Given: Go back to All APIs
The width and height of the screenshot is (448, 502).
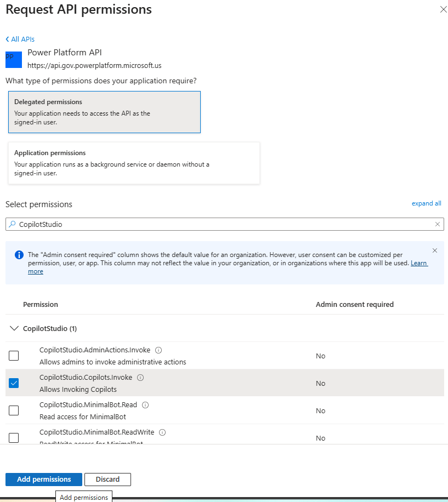Looking at the screenshot, I should [x=20, y=39].
